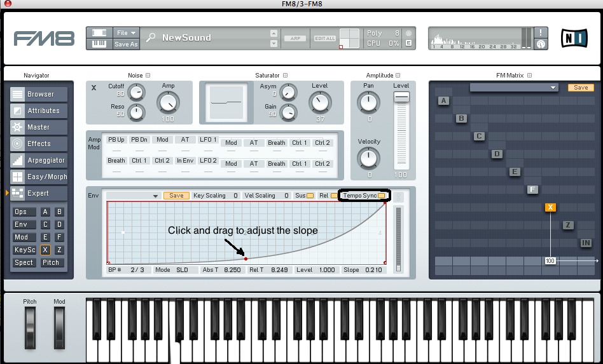
Task: Open the Attributes page
Action: pyautogui.click(x=38, y=111)
